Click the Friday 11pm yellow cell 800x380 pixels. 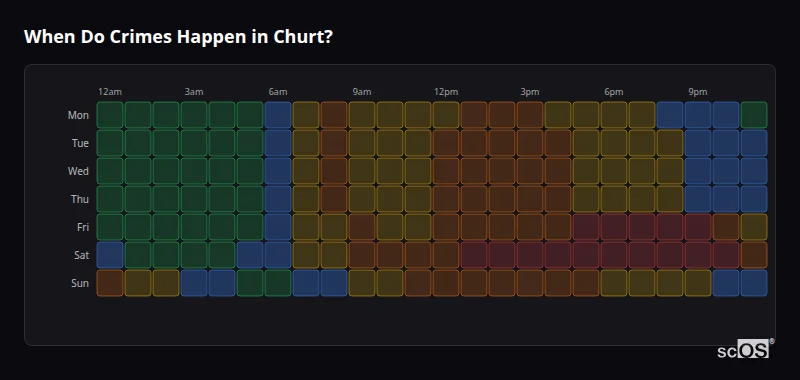[x=754, y=227]
